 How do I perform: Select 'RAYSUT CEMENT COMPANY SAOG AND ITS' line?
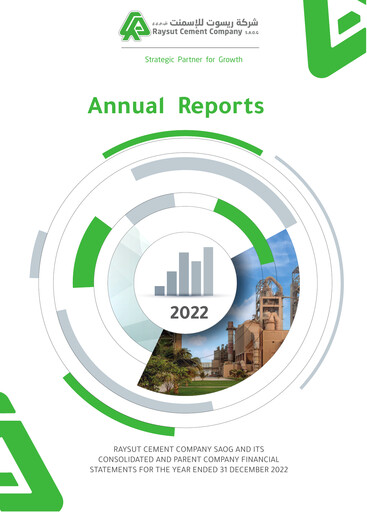189,449
